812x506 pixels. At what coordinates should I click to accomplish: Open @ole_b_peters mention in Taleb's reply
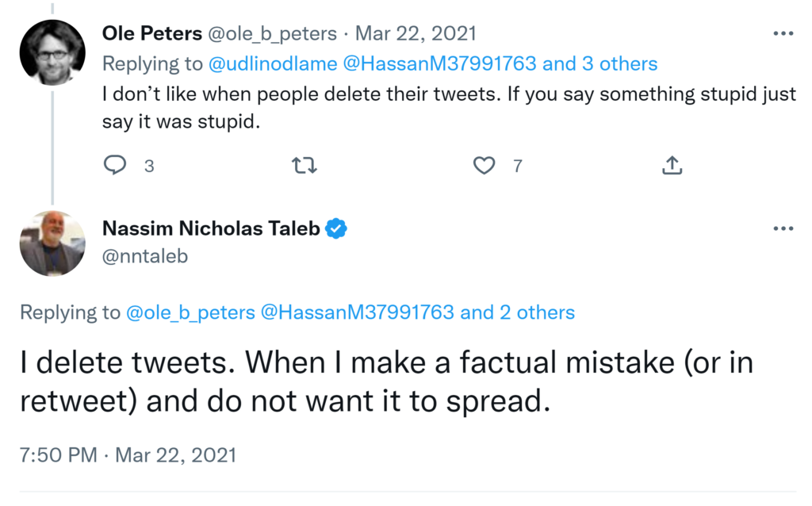(x=190, y=312)
